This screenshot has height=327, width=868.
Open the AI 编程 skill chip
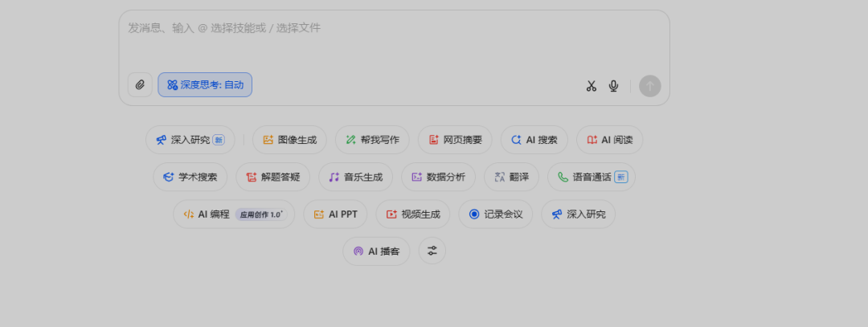pos(234,215)
